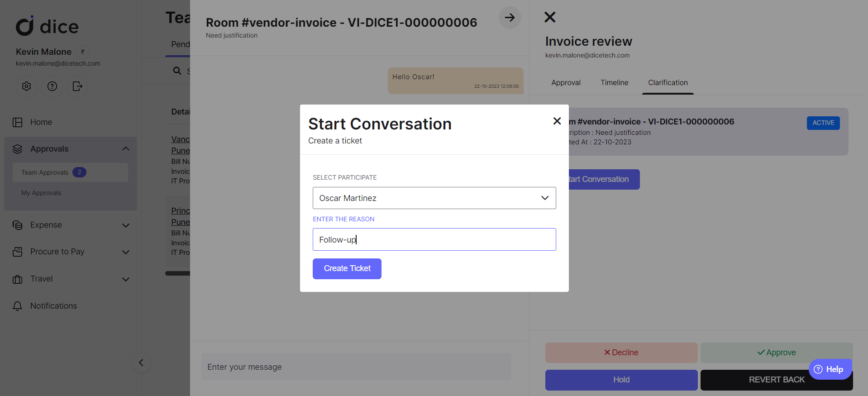Collapse the Approvals menu chevron
Viewport: 868px width, 396px height.
[126, 149]
